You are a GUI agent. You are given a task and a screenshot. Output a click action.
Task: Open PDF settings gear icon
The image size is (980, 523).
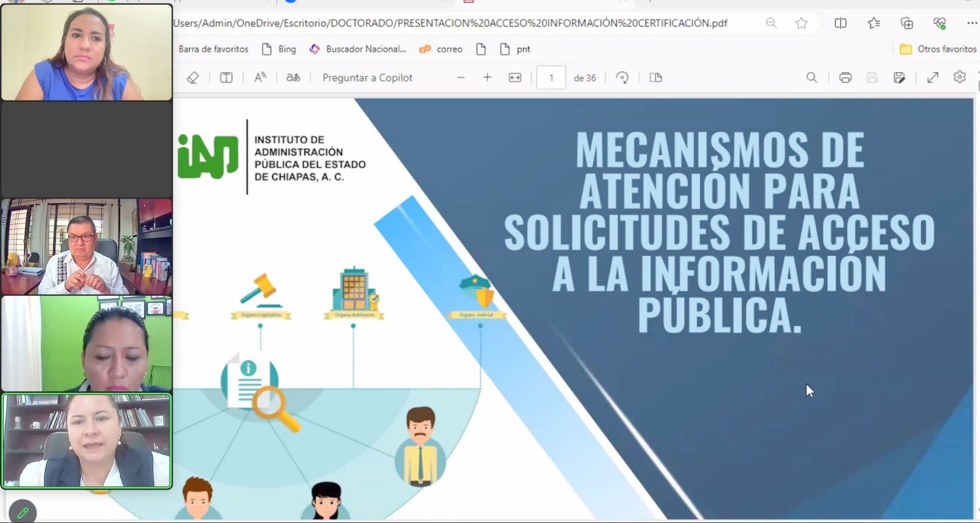point(960,77)
